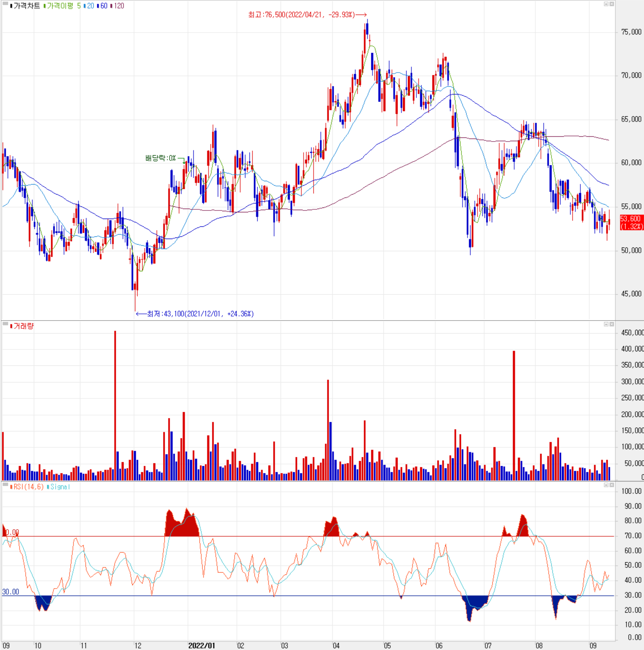Select the 20-period moving average legend
Image resolution: width=644 pixels, height=650 pixels.
coord(90,6)
